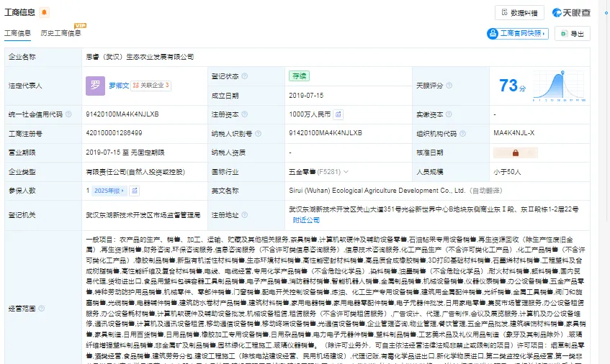Open the 数据纠错 data correction button
Image resolution: width=610 pixels, height=364 pixels.
tap(519, 13)
